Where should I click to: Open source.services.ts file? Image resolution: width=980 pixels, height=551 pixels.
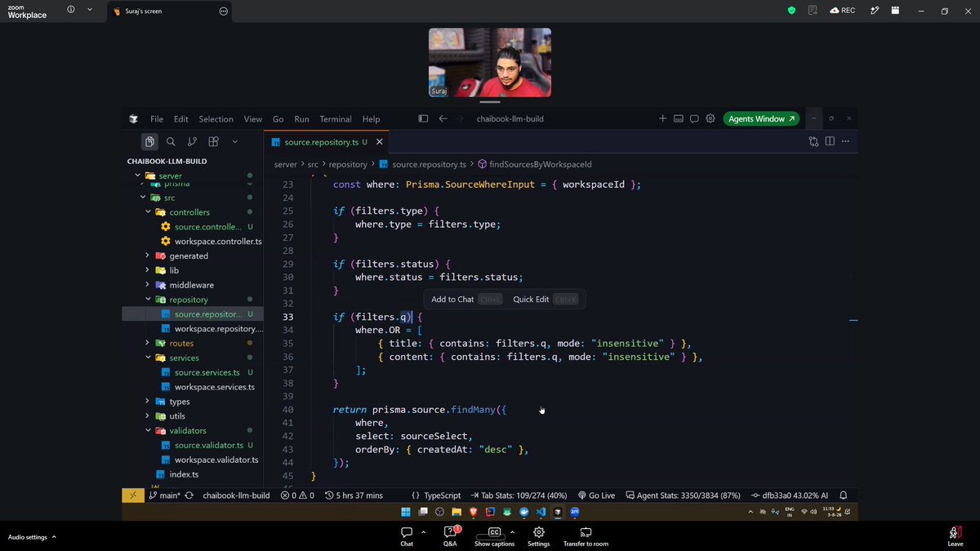tap(207, 372)
